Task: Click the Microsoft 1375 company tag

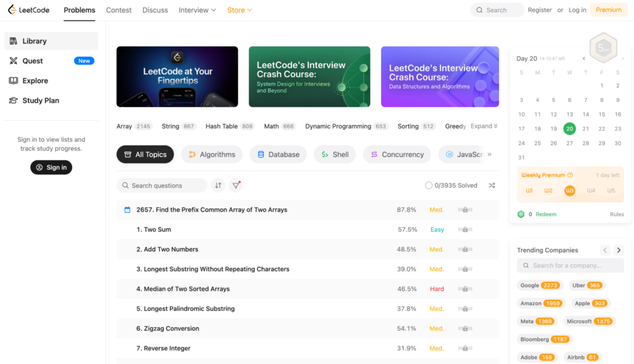Action: (589, 321)
